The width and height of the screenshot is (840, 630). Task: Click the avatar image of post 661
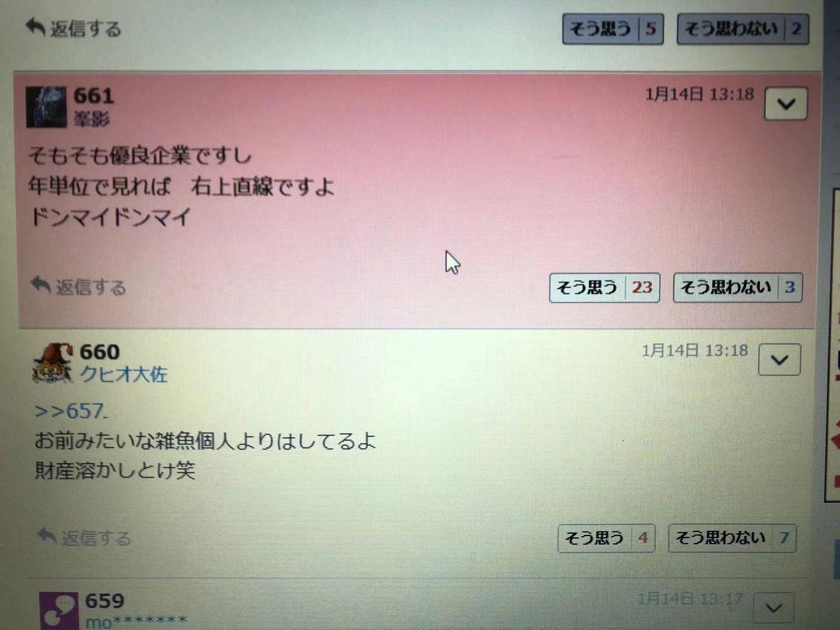47,107
